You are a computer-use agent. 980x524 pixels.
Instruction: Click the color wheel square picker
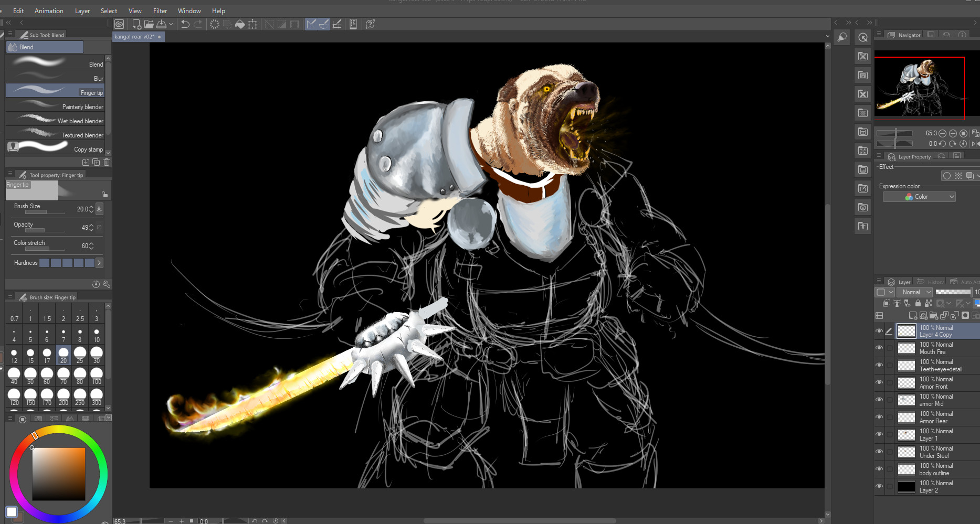click(x=59, y=474)
